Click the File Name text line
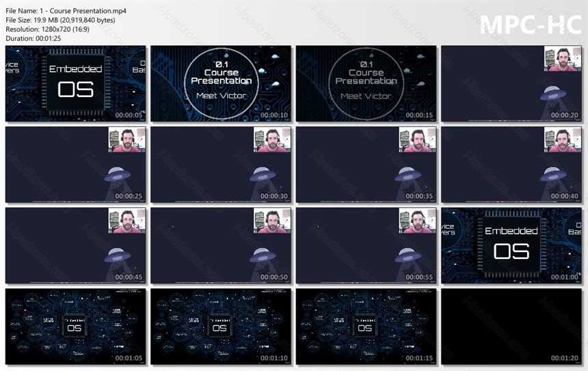 (x=66, y=11)
